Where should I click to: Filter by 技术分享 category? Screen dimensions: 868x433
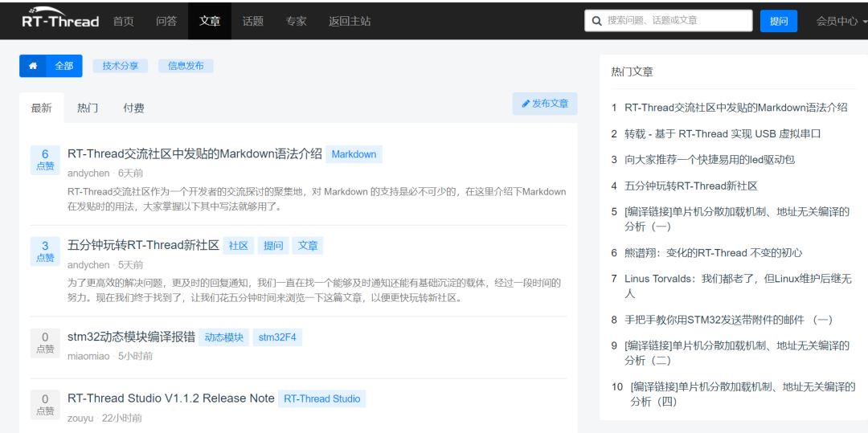coord(120,66)
